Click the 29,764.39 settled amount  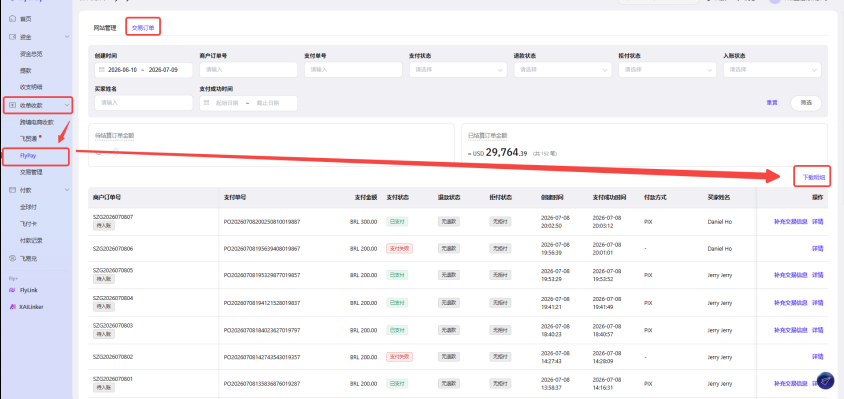507,153
